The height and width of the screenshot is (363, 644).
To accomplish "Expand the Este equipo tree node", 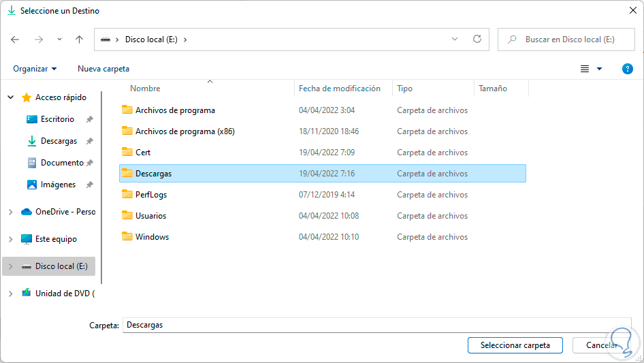I will [10, 239].
